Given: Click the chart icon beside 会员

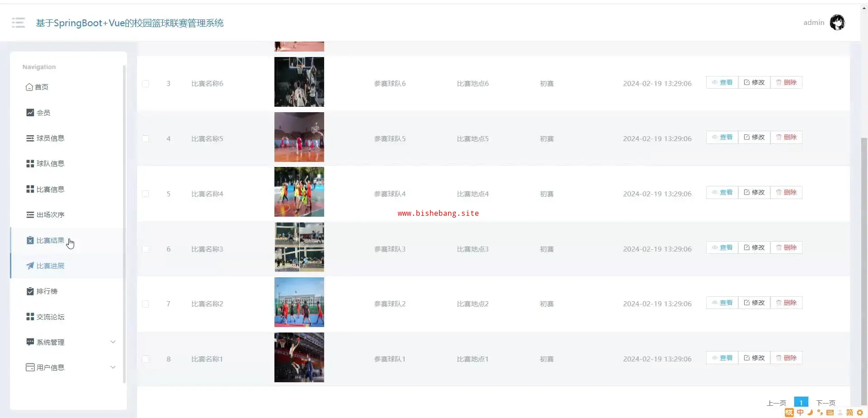Looking at the screenshot, I should 30,113.
